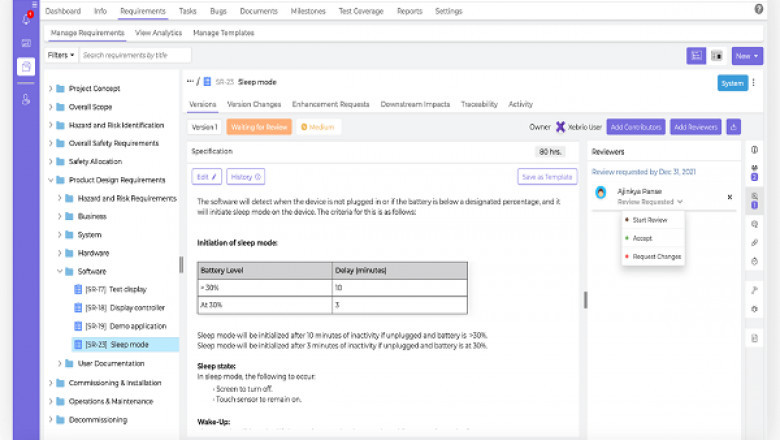Viewport: 780px width, 440px height.
Task: Choose Start Review from status menu
Action: [x=649, y=220]
